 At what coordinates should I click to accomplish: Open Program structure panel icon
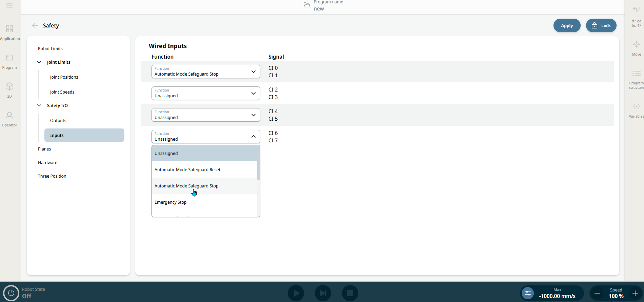point(636,74)
